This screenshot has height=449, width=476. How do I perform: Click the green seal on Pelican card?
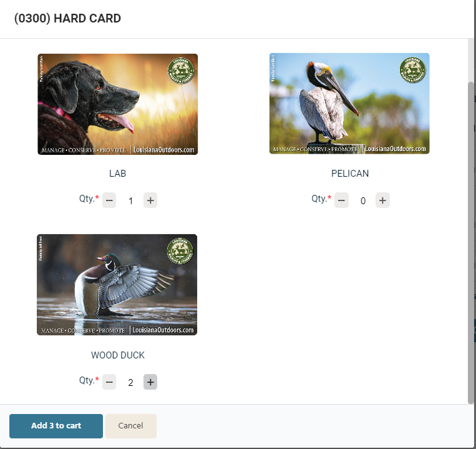click(412, 70)
